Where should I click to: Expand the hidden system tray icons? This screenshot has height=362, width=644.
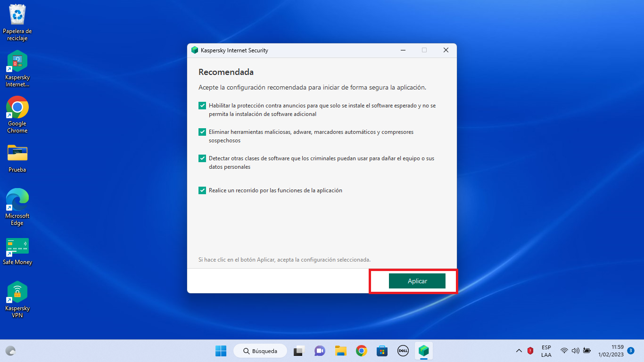tap(519, 351)
